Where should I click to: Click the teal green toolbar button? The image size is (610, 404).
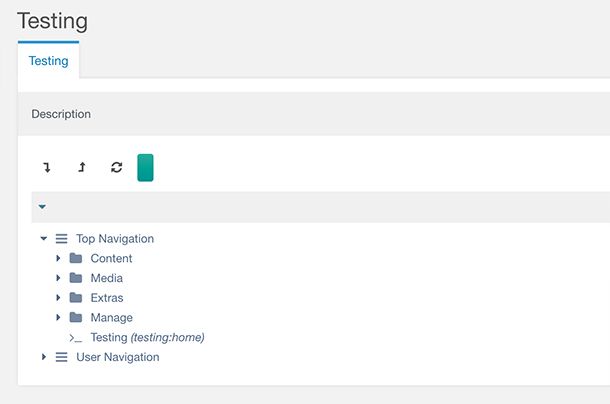145,168
